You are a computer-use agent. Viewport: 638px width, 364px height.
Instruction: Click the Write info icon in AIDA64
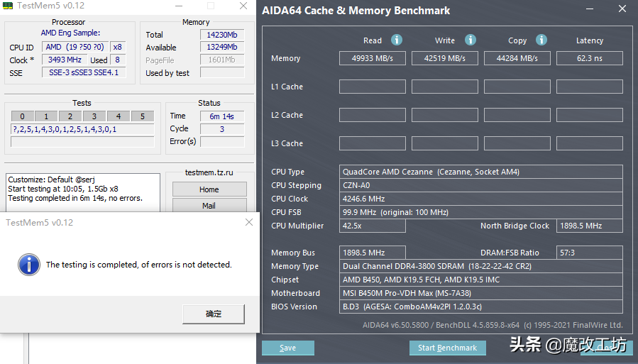pyautogui.click(x=471, y=40)
